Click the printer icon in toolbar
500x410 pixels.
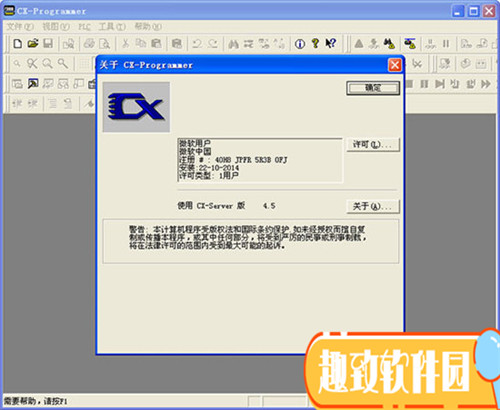(x=89, y=44)
